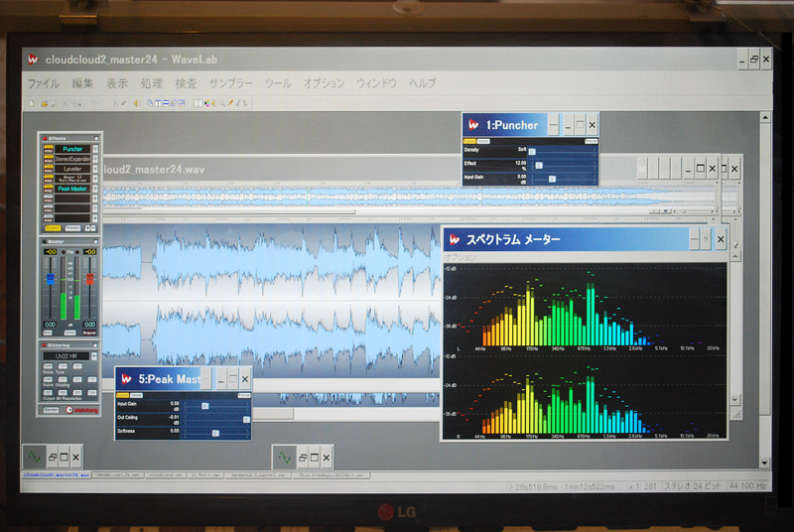The width and height of the screenshot is (794, 532).
Task: Click the main workspace scrollbar down arrow
Action: pos(765,463)
